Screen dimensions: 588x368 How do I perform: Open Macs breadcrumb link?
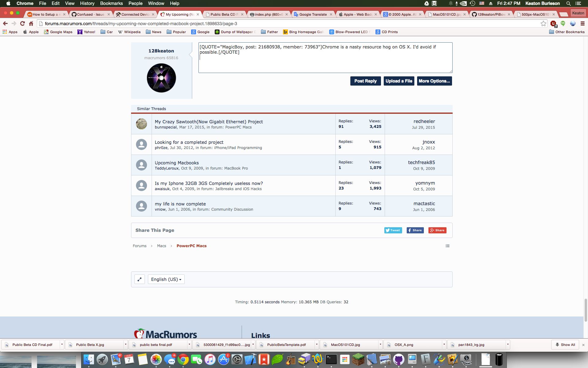161,246
